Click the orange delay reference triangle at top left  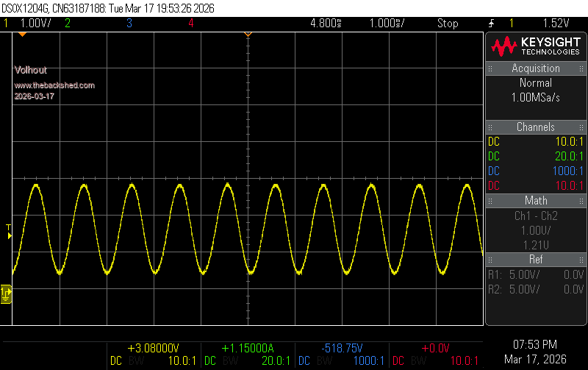click(x=22, y=35)
